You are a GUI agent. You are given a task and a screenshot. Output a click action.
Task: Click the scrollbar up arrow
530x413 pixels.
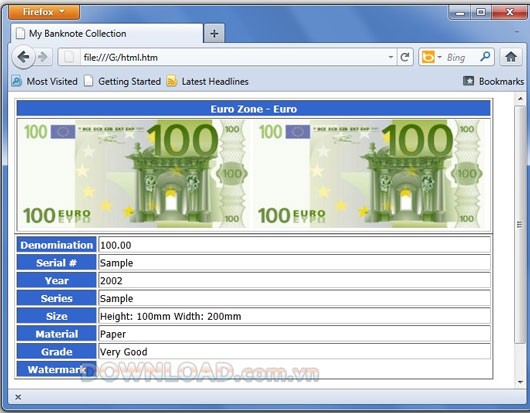coord(520,99)
